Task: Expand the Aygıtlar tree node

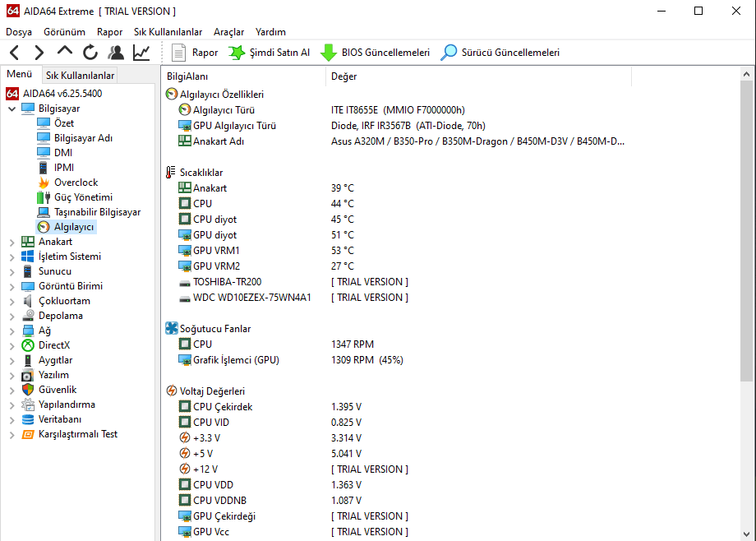Action: click(12, 361)
